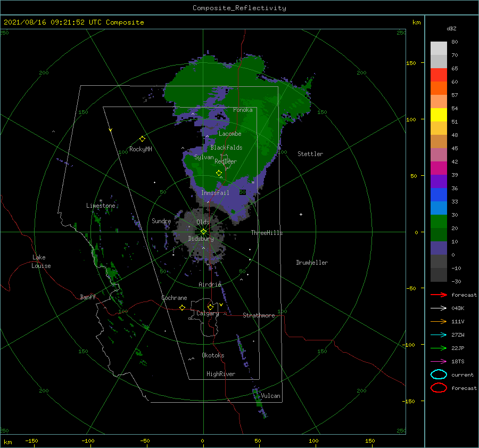Click the bright blue swatch above 33
This screenshot has height=448, width=479.
(439, 194)
